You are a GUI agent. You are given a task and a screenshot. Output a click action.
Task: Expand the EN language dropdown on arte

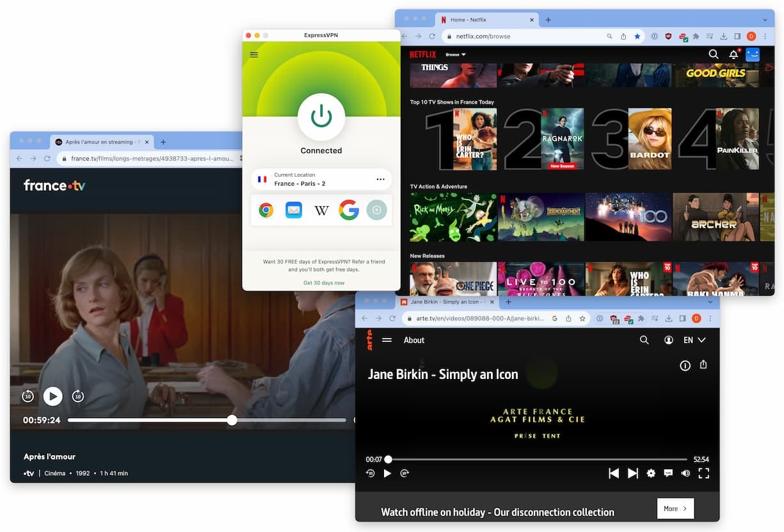pyautogui.click(x=694, y=340)
